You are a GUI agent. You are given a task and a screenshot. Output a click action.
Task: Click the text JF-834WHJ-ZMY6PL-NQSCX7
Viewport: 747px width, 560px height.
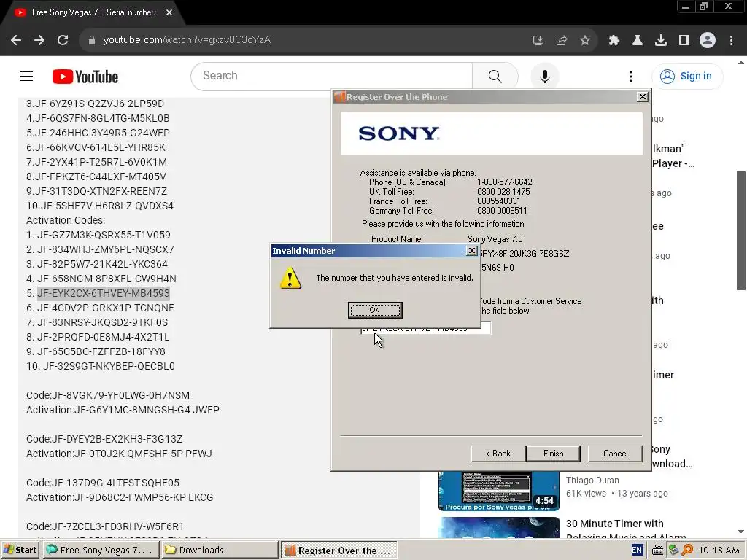point(105,249)
